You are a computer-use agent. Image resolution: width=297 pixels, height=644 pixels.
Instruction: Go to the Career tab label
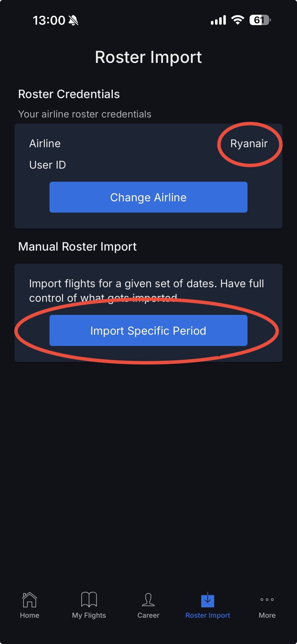pos(148,615)
